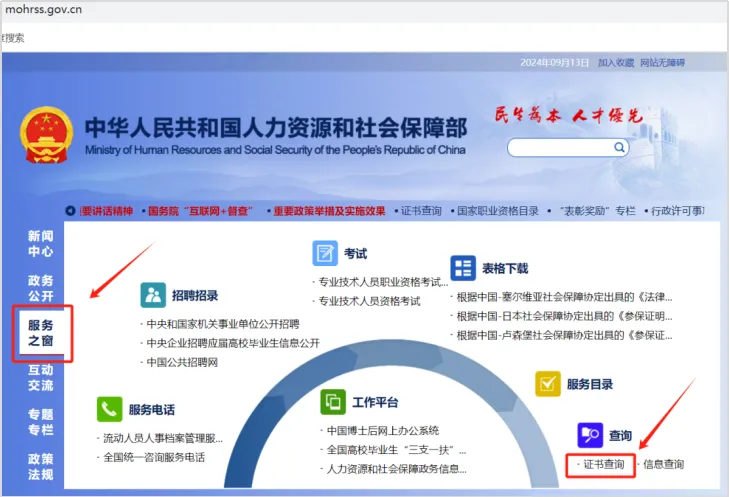Open 重要政策举措及实施效果 ticker link

(329, 211)
